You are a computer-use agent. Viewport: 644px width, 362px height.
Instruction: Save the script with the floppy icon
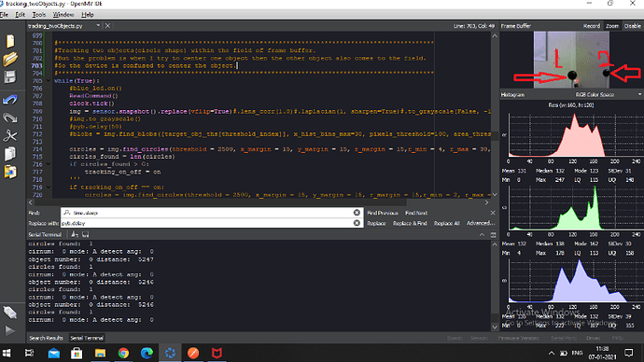point(10,77)
